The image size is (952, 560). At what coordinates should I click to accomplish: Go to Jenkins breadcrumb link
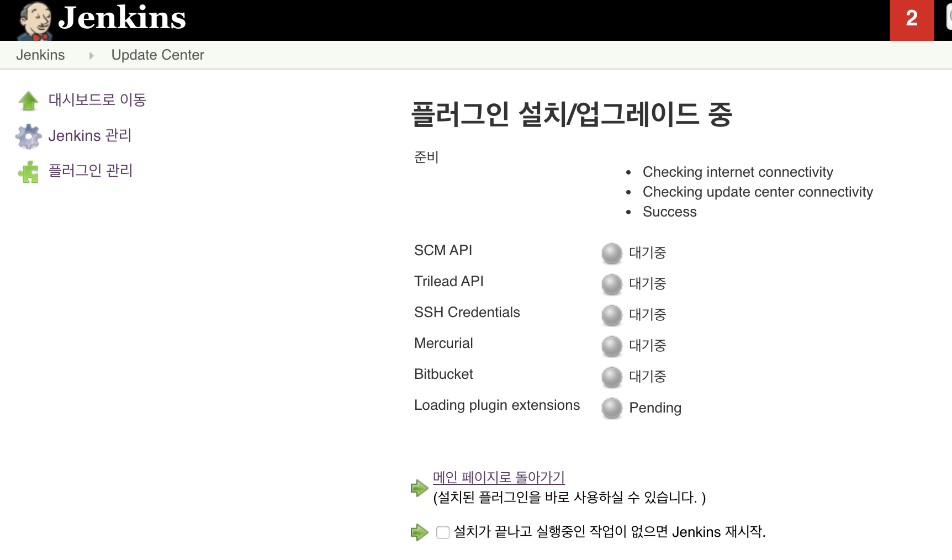pyautogui.click(x=40, y=55)
